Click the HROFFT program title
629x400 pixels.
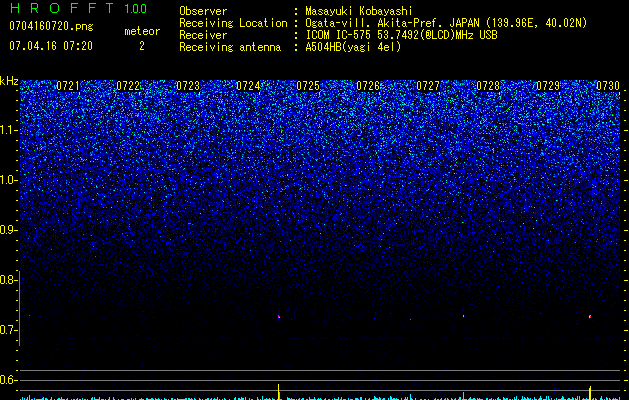[x=62, y=8]
